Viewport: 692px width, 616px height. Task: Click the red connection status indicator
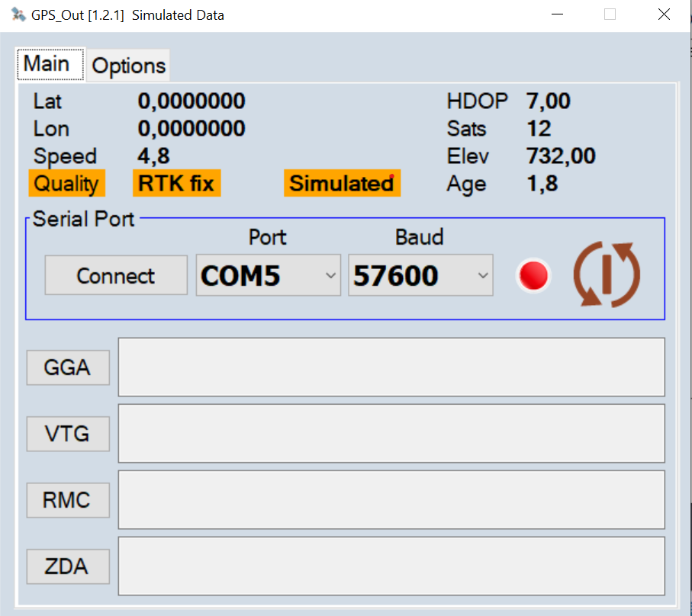tap(533, 275)
